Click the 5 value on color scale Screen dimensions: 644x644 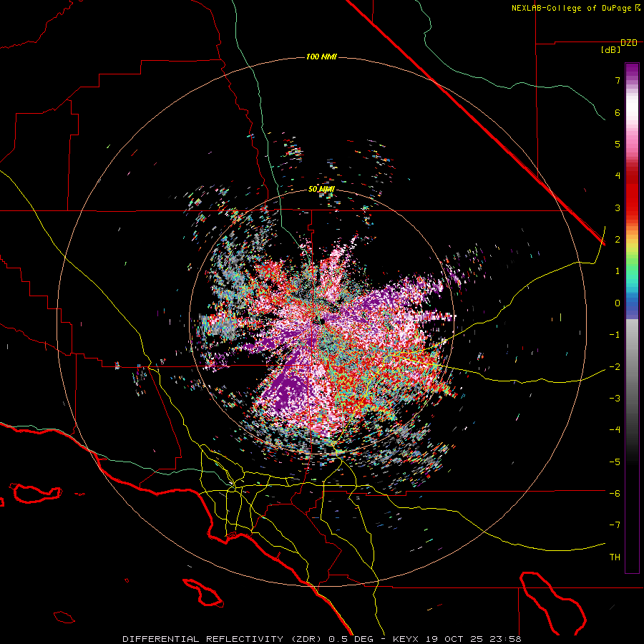618,144
